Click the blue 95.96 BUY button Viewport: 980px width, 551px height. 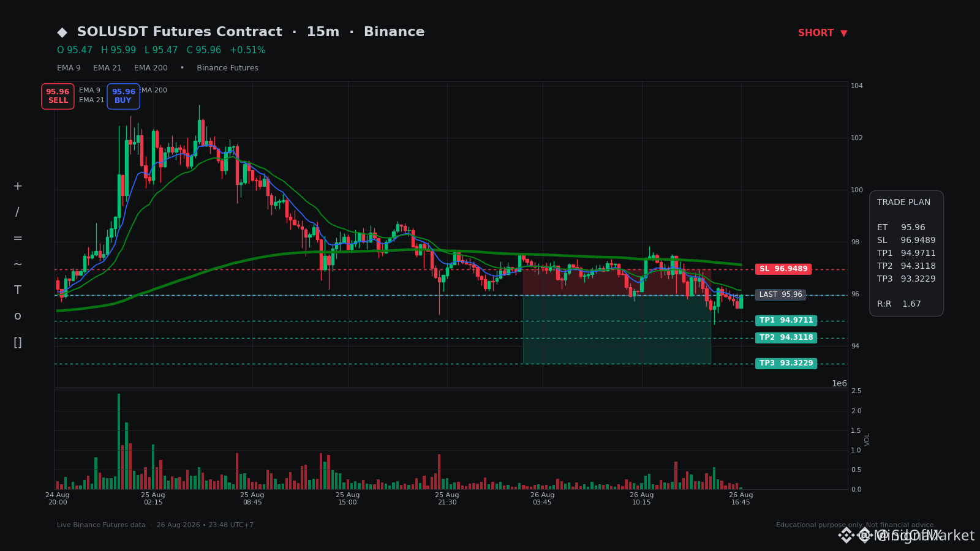click(x=123, y=96)
